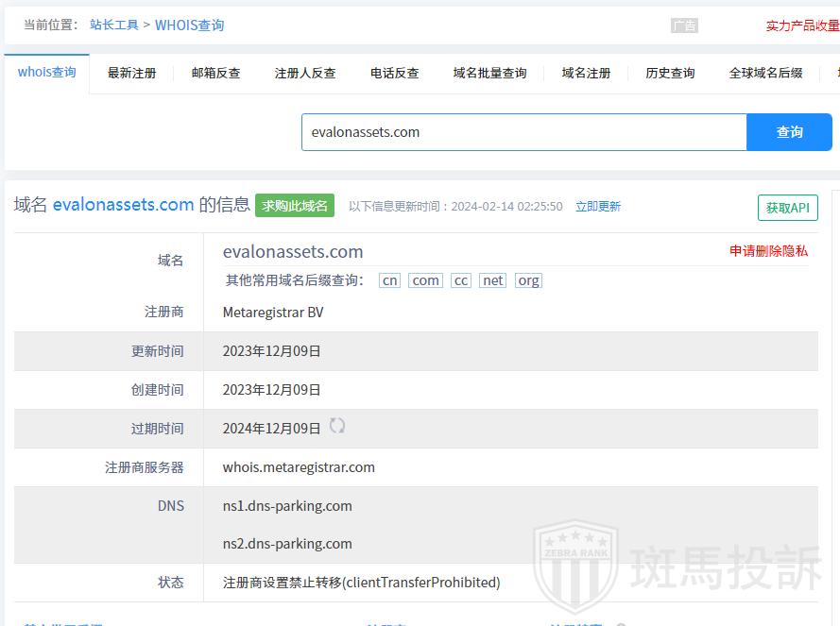Open the 域名批量查询 tab
This screenshot has width=840, height=626.
click(x=489, y=74)
